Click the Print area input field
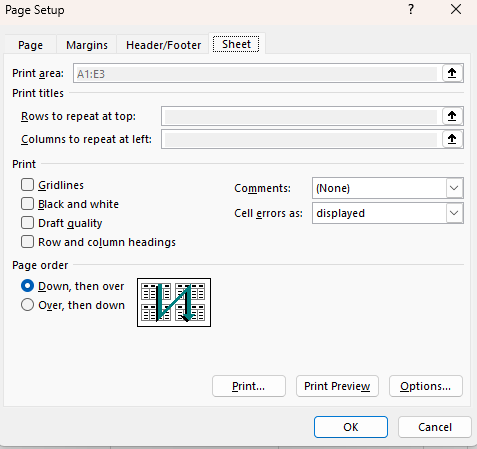The image size is (477, 449). [x=257, y=73]
